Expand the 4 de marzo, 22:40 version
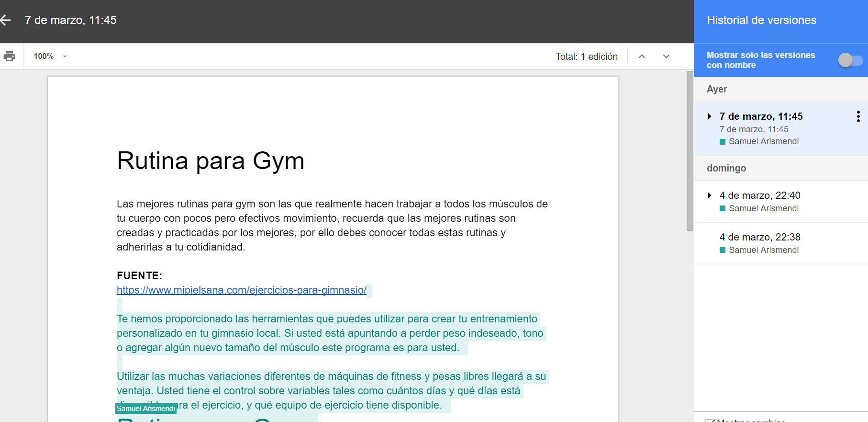The image size is (868, 422). (x=709, y=195)
